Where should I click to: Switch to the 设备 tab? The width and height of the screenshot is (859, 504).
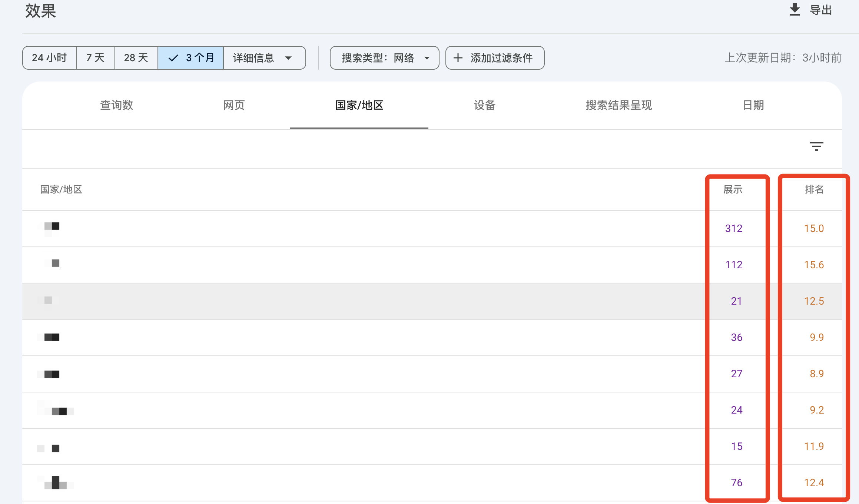coord(484,105)
